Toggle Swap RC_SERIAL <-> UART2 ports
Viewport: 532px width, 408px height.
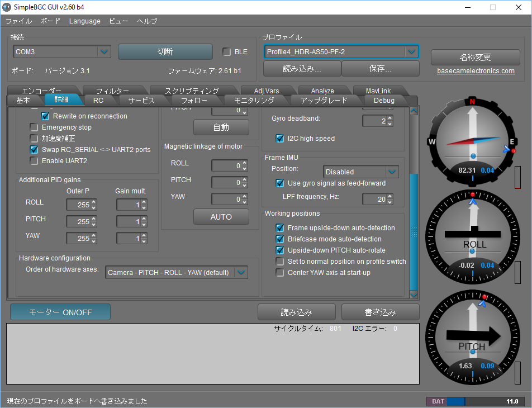pos(34,150)
